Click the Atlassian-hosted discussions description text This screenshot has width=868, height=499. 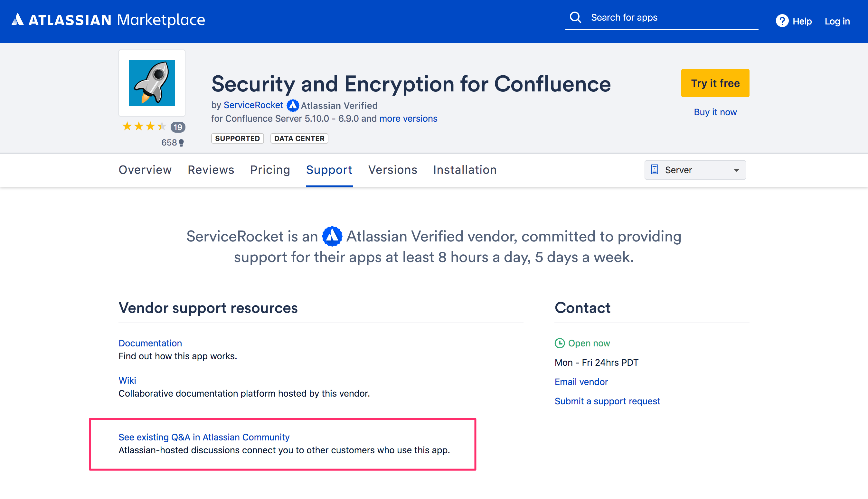pos(284,450)
